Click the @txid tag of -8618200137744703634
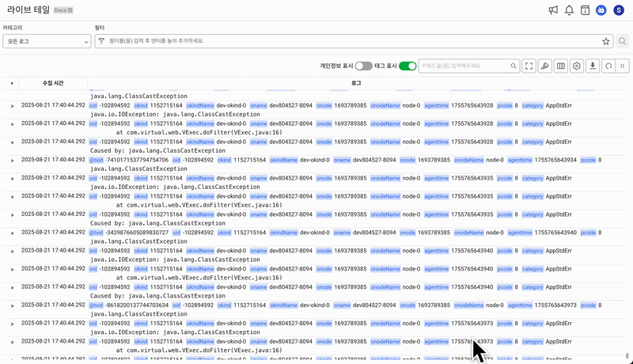Screen dimensions: 633x364 tap(96, 305)
